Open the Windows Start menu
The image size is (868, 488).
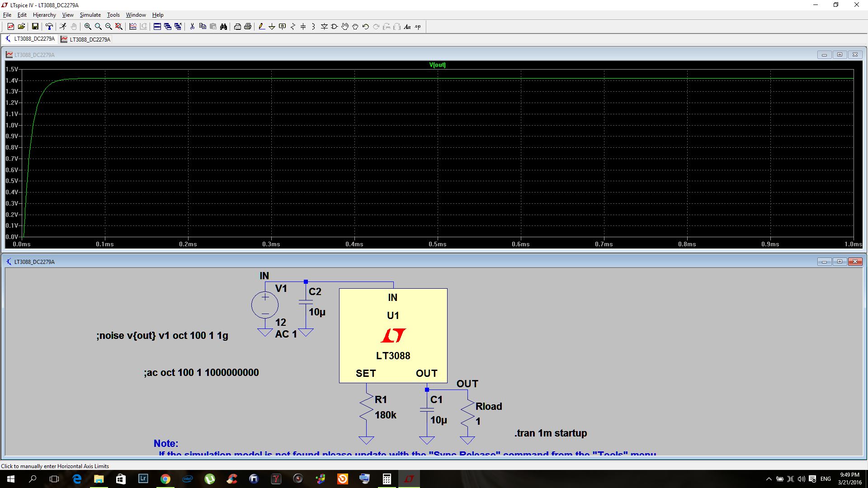[11, 479]
